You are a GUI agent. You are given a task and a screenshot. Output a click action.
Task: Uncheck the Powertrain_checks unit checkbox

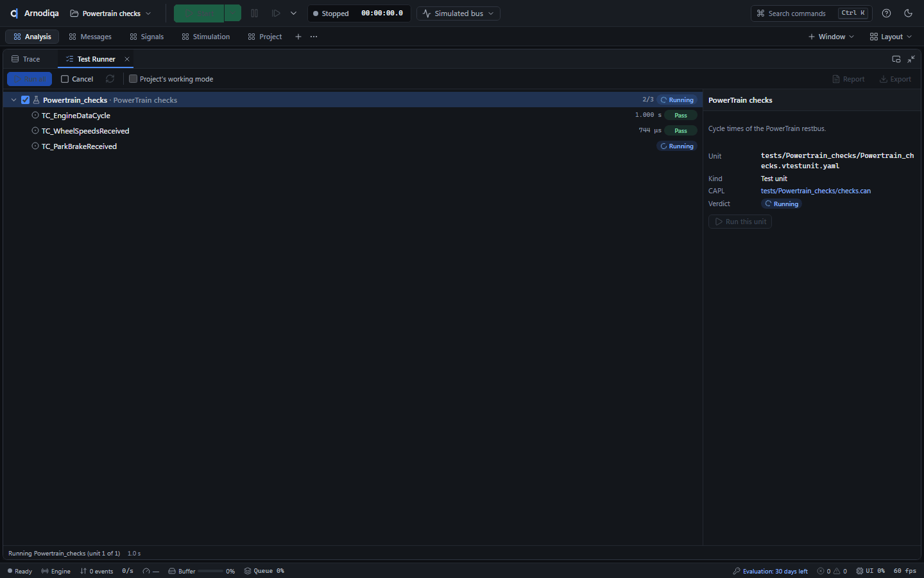(x=26, y=100)
